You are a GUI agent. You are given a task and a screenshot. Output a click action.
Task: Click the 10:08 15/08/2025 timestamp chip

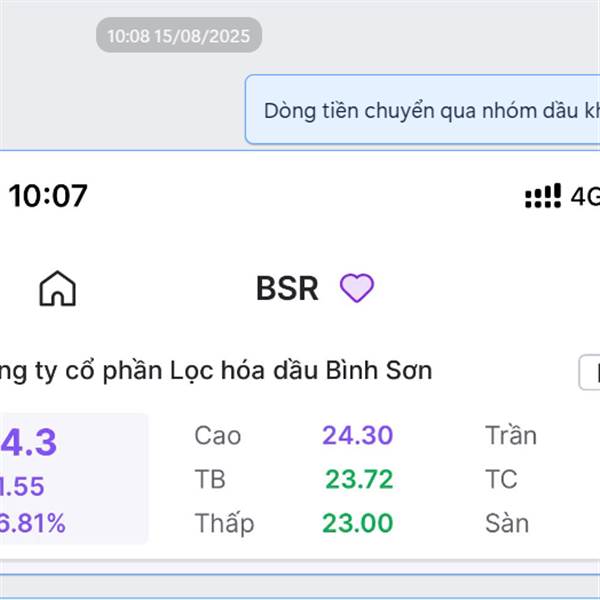click(179, 35)
